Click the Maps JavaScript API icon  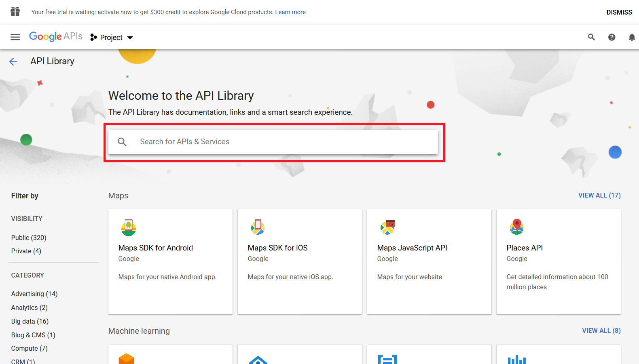click(x=387, y=227)
